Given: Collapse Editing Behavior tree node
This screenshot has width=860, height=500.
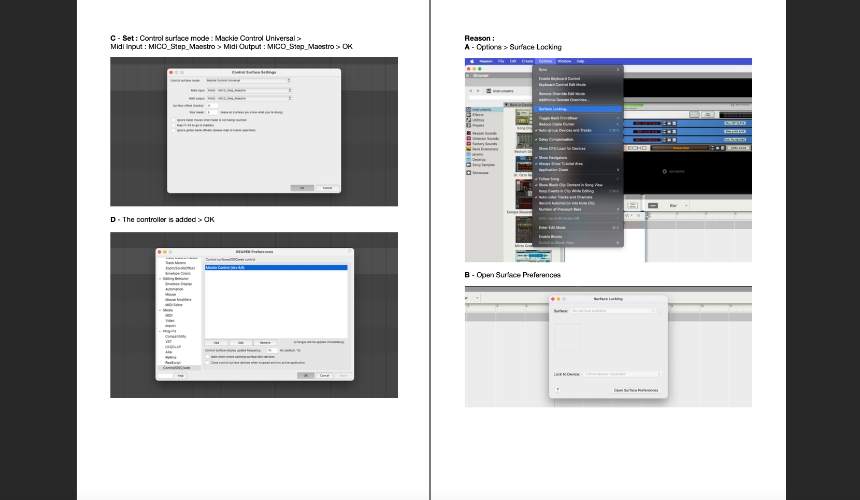Looking at the screenshot, I should pyautogui.click(x=160, y=279).
